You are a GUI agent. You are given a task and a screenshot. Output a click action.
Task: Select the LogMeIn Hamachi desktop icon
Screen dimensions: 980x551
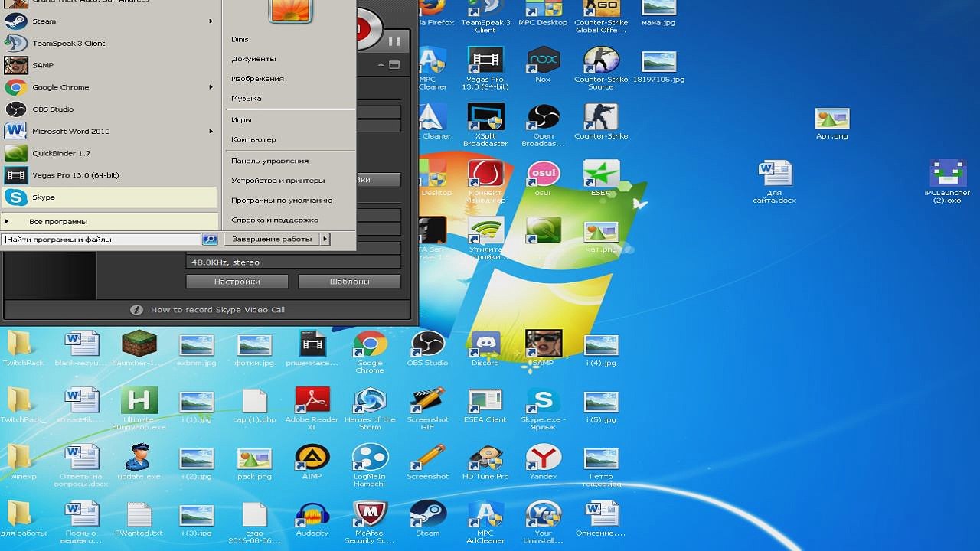370,466
